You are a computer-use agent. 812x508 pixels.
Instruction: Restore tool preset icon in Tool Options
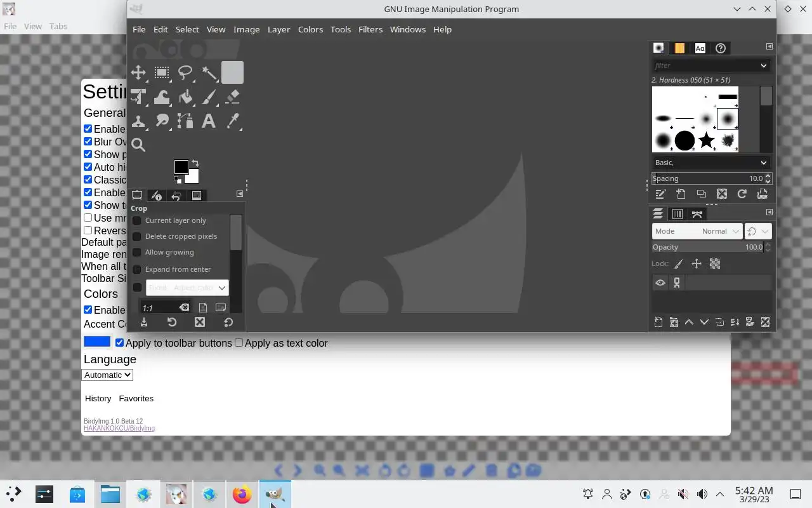[172, 323]
